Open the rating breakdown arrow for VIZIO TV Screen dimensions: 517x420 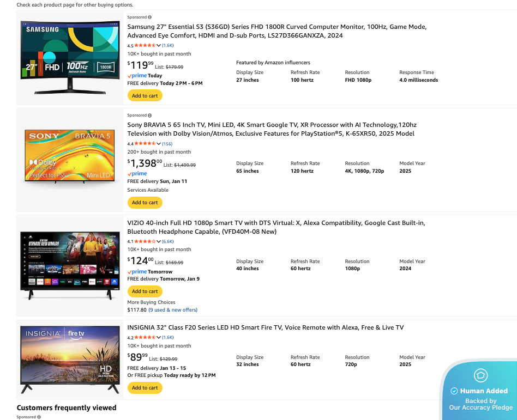(x=159, y=241)
